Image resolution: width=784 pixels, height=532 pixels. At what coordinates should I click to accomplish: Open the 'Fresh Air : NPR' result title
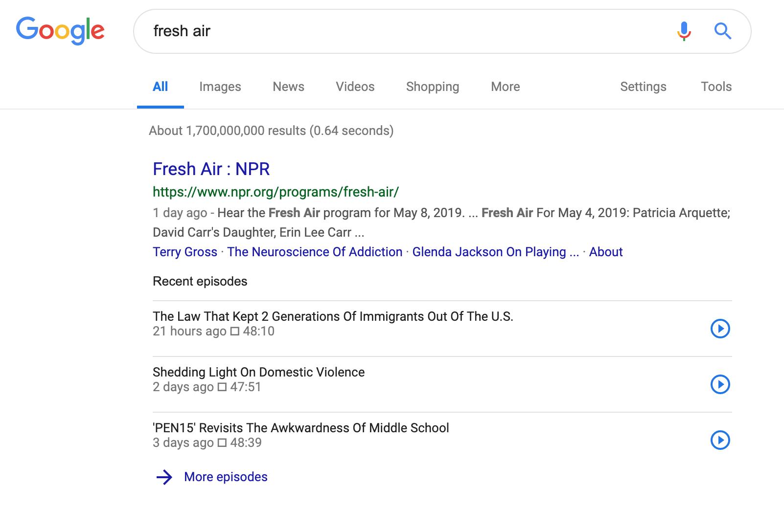[211, 169]
